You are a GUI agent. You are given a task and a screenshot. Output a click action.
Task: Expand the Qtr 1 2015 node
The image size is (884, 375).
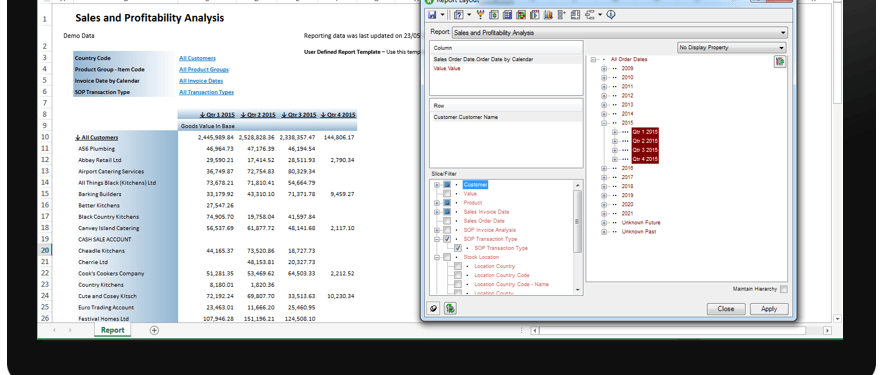point(615,132)
